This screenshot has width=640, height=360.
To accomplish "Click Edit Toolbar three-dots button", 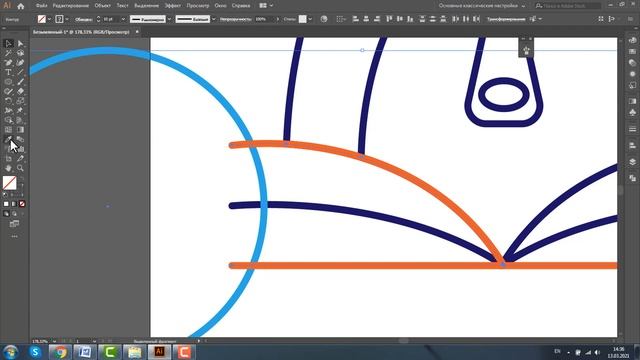I will click(x=14, y=236).
